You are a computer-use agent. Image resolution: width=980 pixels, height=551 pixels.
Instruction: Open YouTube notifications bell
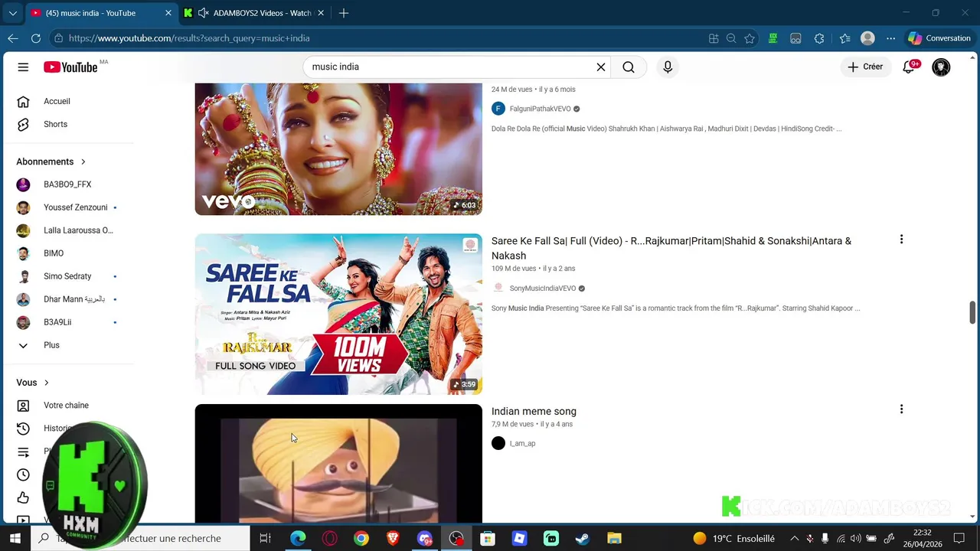pyautogui.click(x=909, y=67)
